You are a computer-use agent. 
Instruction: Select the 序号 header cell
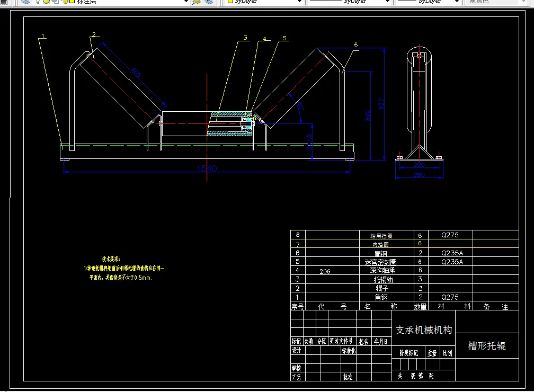pos(297,307)
